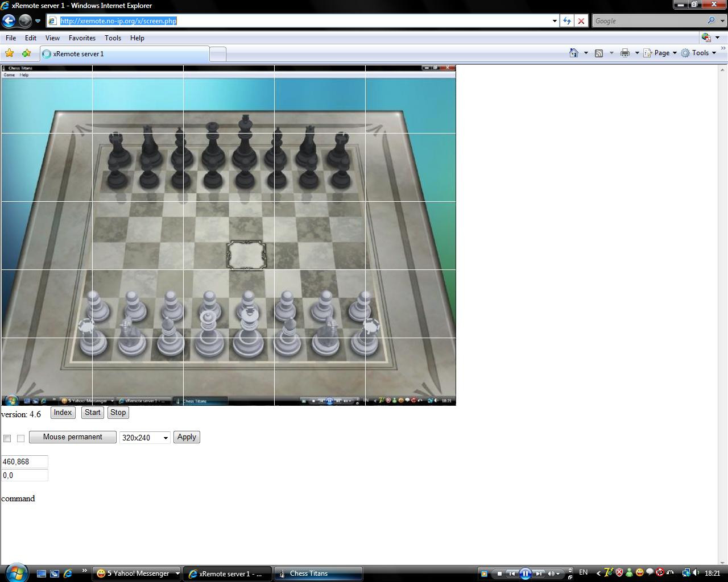Open the Yahoo Messenger smiley tray icon
The width and height of the screenshot is (728, 582).
pyautogui.click(x=640, y=573)
